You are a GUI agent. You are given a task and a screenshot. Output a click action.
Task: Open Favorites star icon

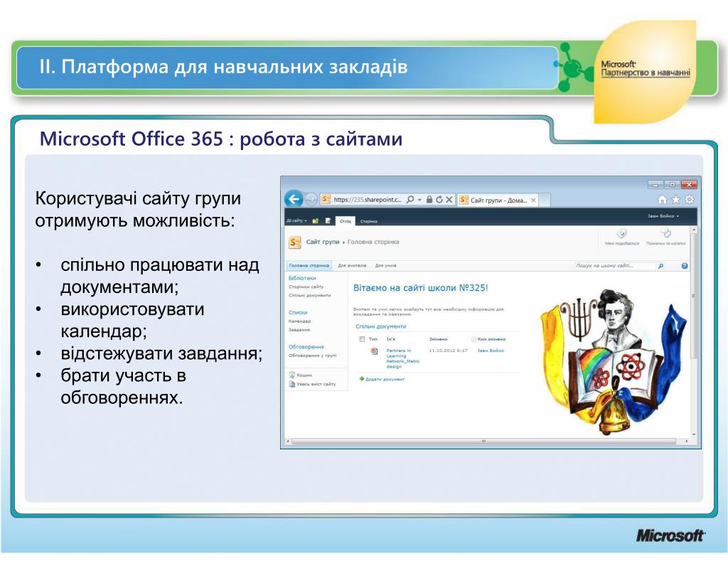(x=676, y=200)
